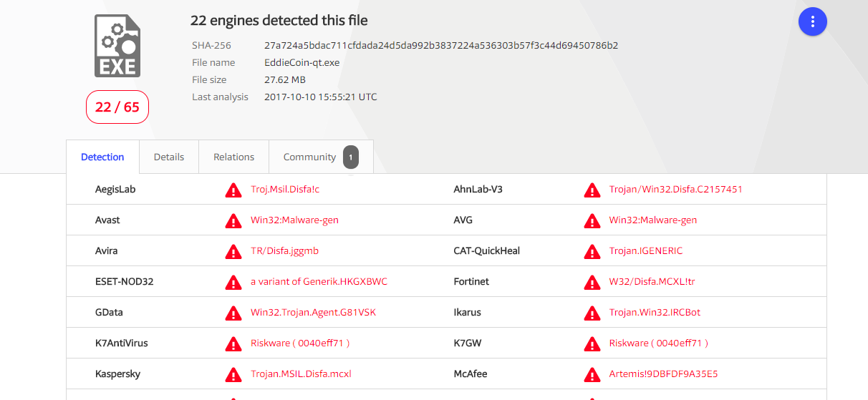This screenshot has width=868, height=400.
Task: Click the alert icon next to Artemis!9DBFDF9A35E5
Action: (592, 375)
